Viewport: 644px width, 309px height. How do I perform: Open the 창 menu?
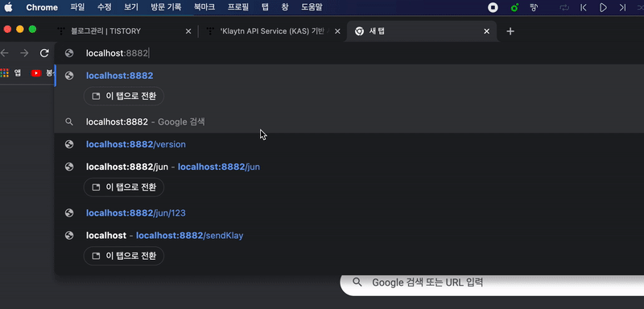tap(285, 7)
